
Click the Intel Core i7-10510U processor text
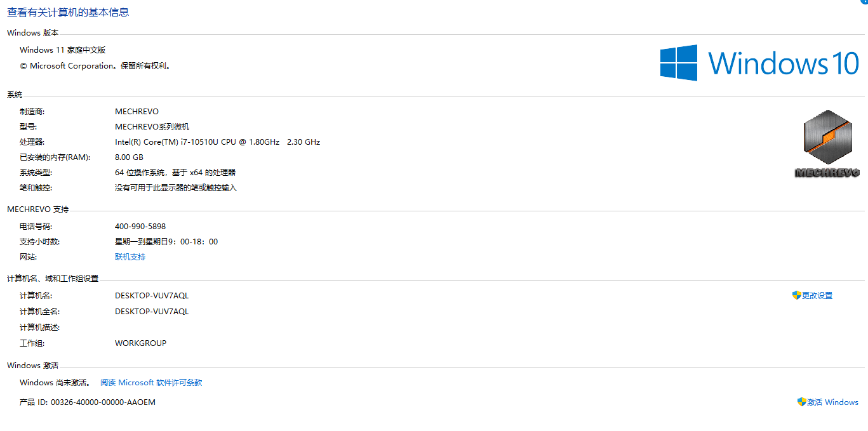click(x=217, y=142)
